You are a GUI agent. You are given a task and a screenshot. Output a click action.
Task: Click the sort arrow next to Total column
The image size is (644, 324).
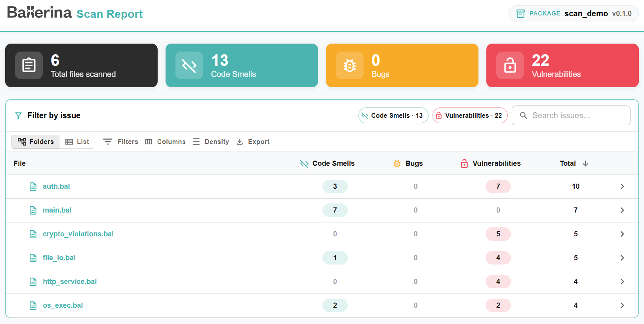pyautogui.click(x=585, y=163)
